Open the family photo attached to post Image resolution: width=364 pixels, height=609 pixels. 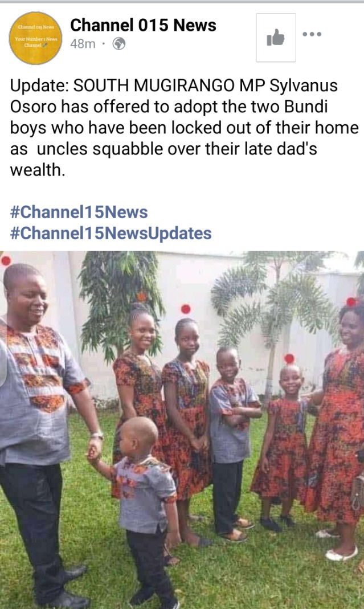[182, 430]
